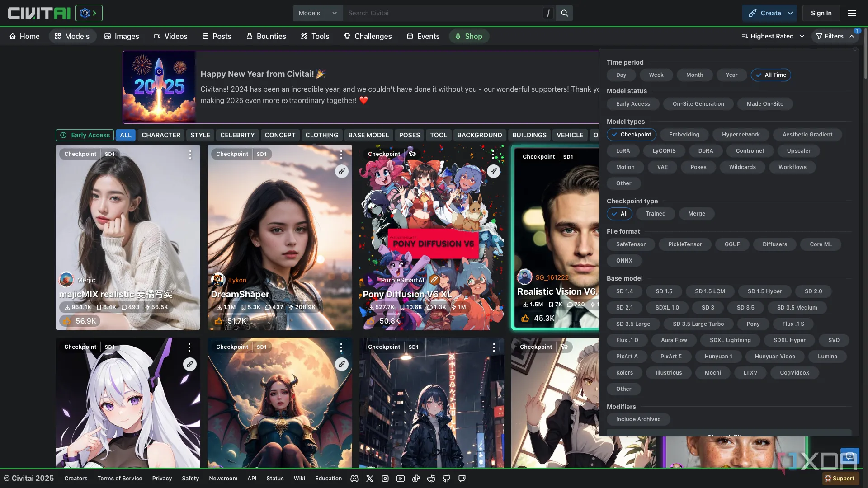868x488 pixels.
Task: Click Lykon creator avatar
Action: coord(218,280)
